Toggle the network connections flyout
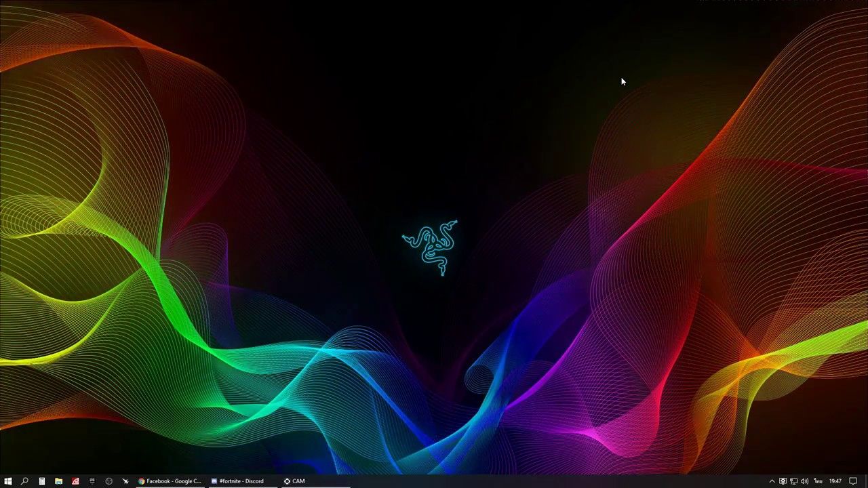This screenshot has width=868, height=488. click(794, 481)
